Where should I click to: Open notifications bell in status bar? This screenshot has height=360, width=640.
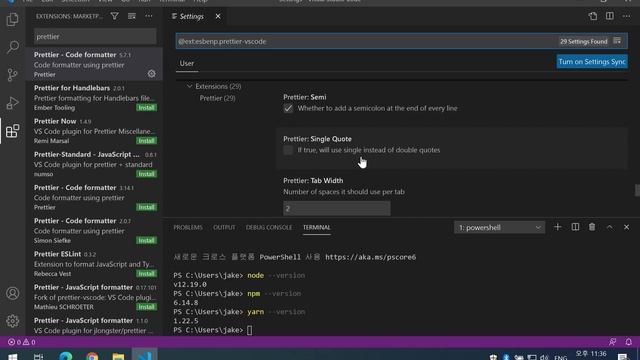pyautogui.click(x=629, y=342)
